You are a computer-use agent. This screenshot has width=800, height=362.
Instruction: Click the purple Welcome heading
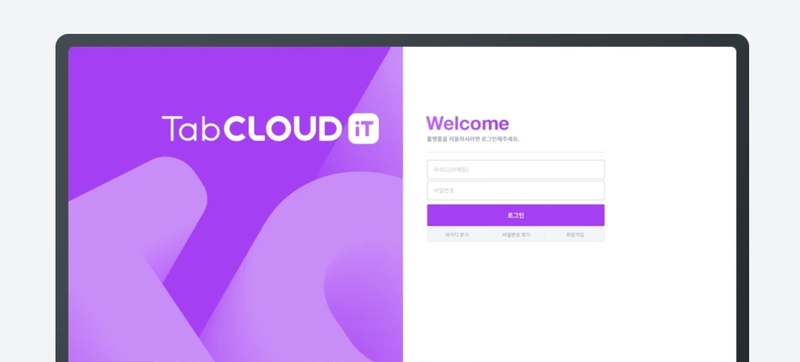(467, 123)
